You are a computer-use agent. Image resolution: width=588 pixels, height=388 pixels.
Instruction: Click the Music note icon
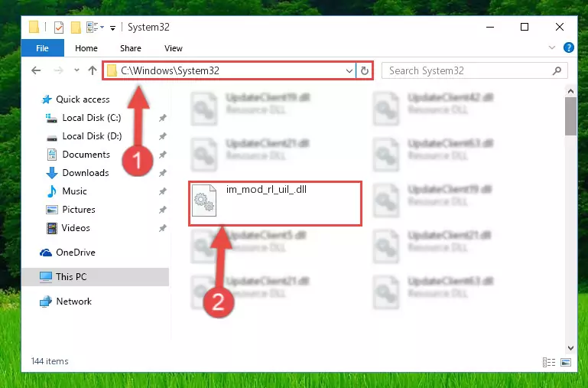[52, 191]
